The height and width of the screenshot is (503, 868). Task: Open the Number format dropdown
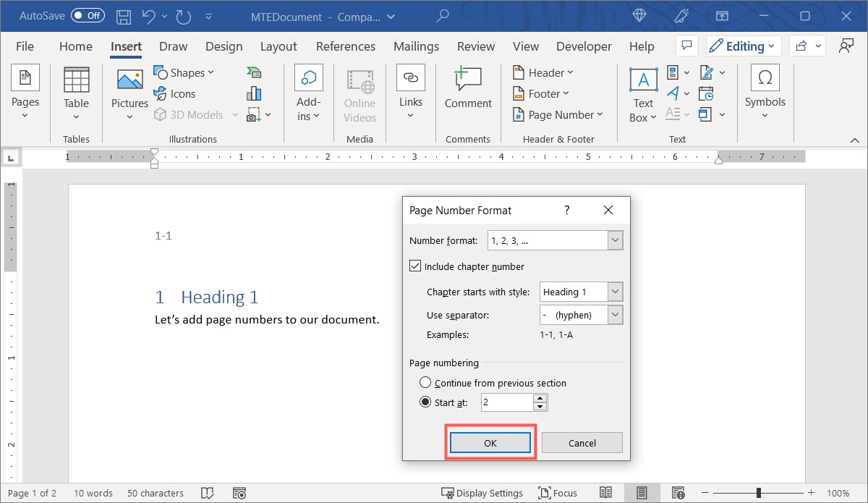click(615, 240)
